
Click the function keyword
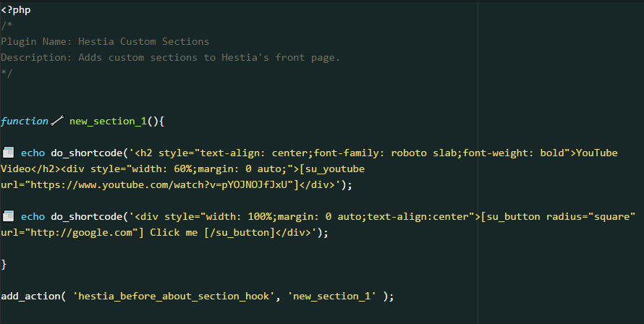[25, 121]
